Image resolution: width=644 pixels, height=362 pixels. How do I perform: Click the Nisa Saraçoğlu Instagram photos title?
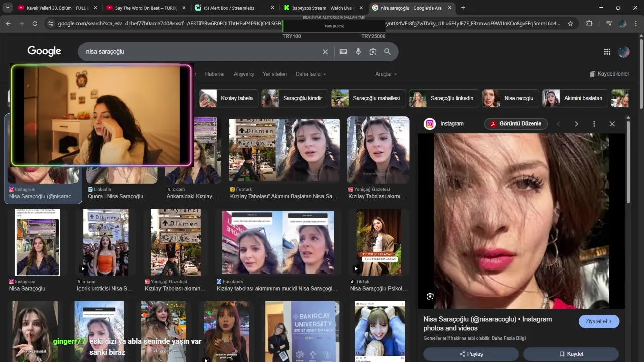(488, 323)
